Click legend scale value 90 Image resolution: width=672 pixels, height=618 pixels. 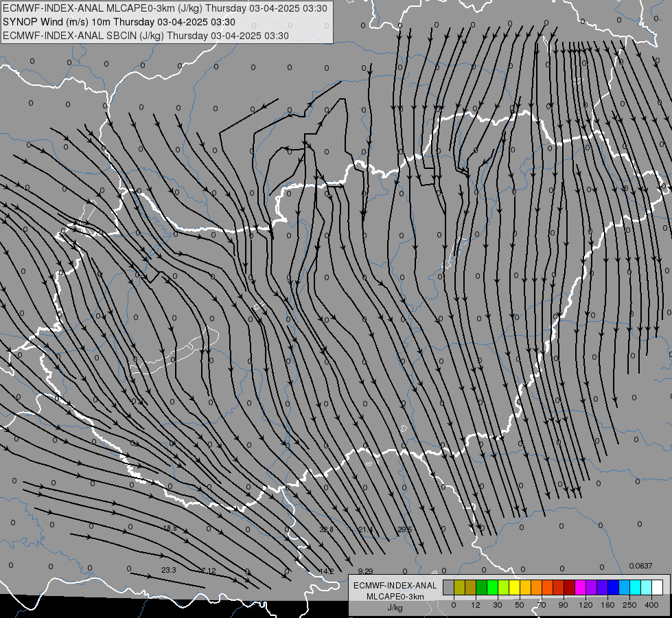[x=563, y=605]
